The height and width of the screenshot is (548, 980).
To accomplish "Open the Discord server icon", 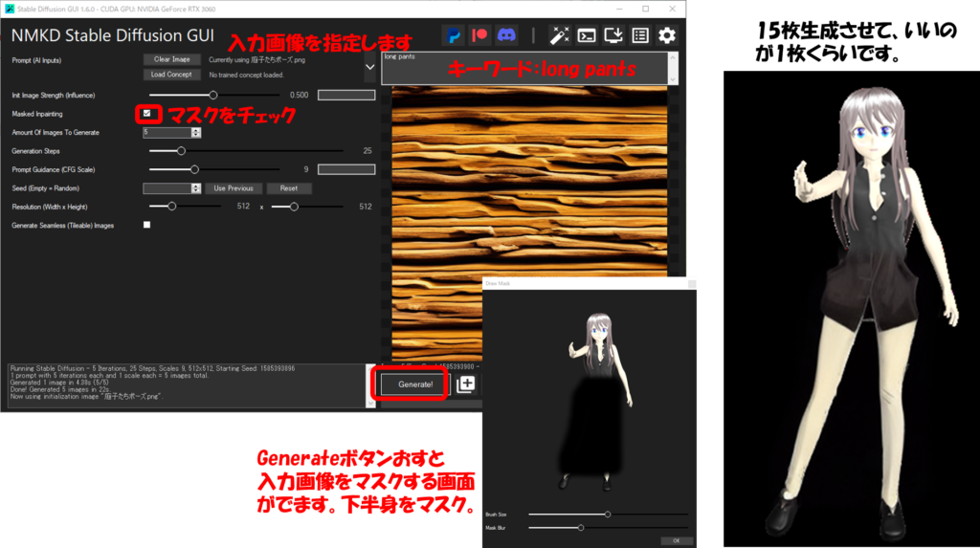I will 506,35.
